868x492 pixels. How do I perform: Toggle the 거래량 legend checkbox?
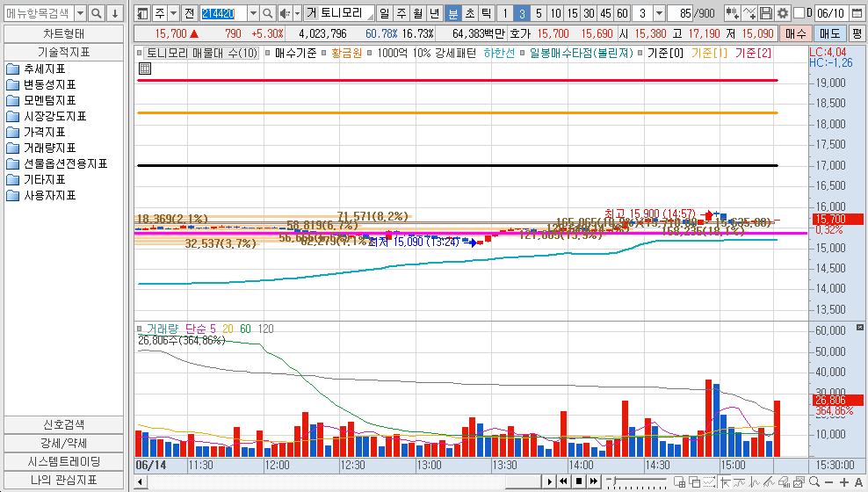[x=140, y=329]
